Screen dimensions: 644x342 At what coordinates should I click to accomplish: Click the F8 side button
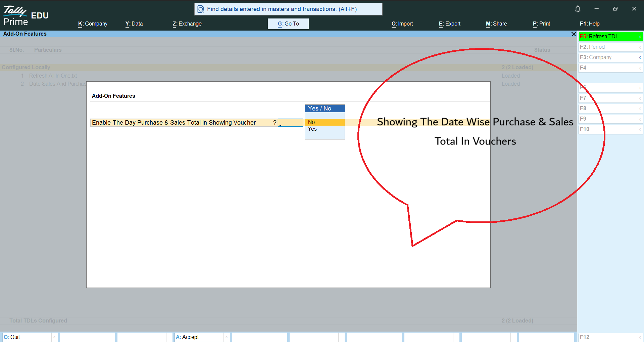[x=607, y=109]
